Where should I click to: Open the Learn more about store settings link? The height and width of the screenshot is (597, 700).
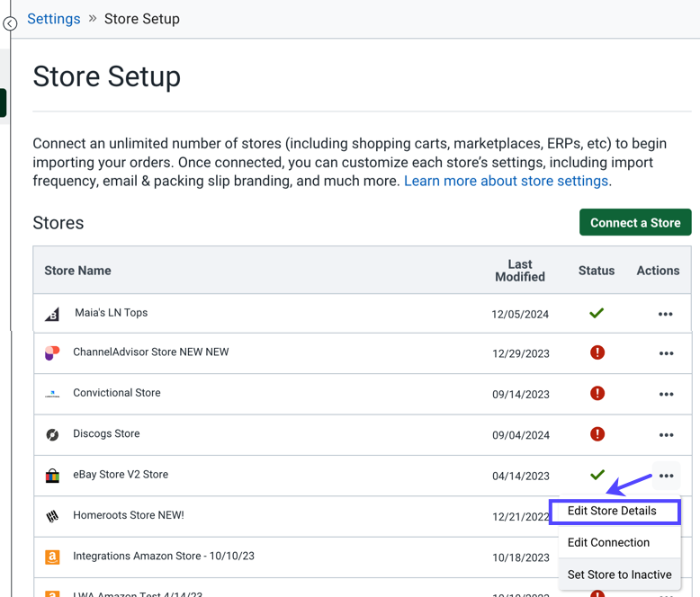pyautogui.click(x=506, y=181)
